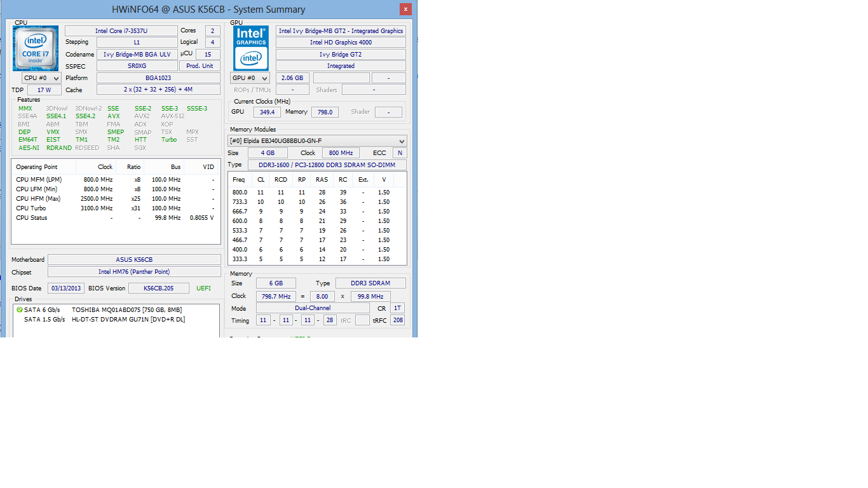Click the tRFC value 208
The image size is (868, 488).
pyautogui.click(x=397, y=321)
